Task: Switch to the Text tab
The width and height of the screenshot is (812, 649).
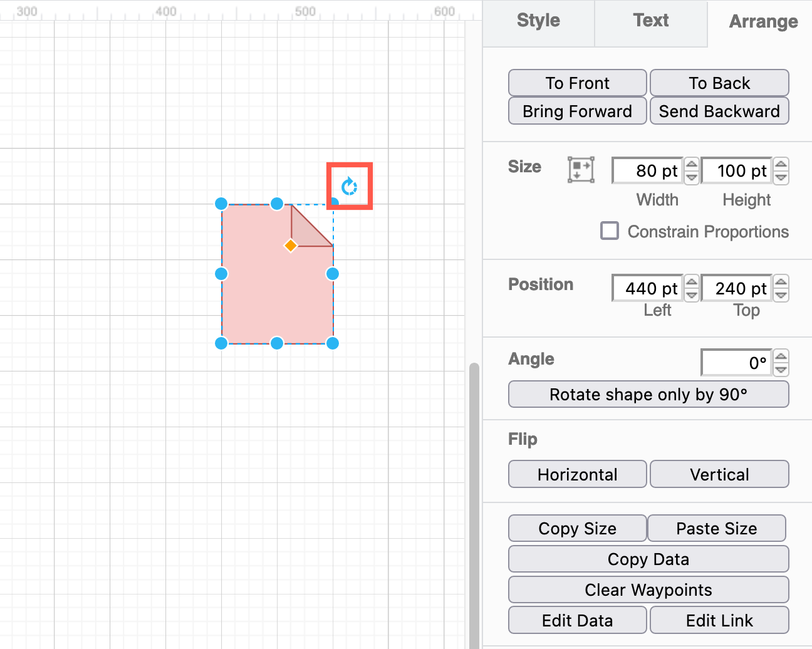Action: click(x=650, y=20)
